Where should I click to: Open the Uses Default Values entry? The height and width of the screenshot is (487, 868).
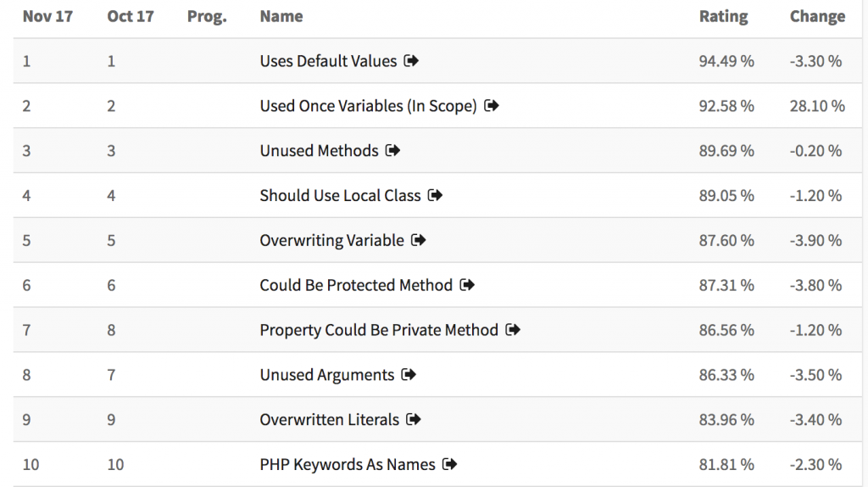[x=328, y=61]
